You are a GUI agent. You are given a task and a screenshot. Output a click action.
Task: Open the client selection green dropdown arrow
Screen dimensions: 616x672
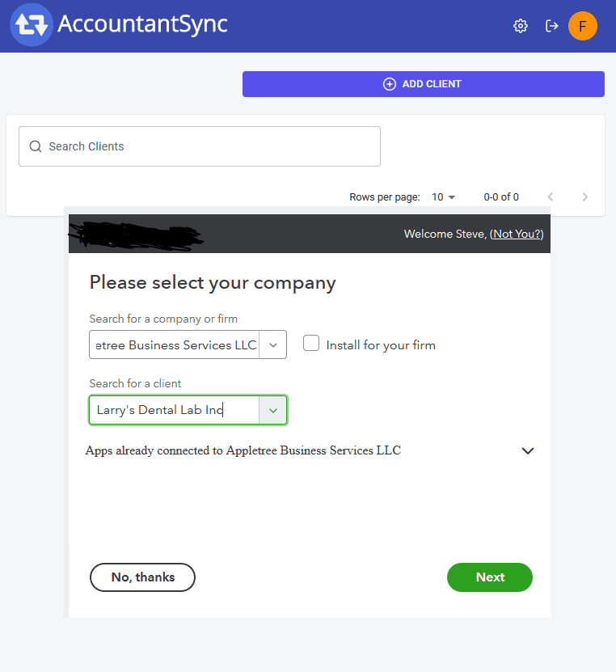pos(274,410)
